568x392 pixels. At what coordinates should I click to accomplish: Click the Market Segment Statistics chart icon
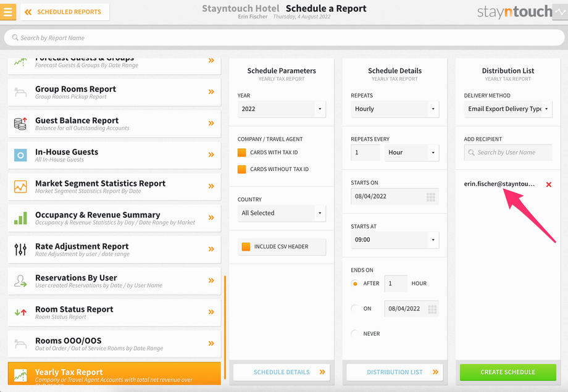pyautogui.click(x=20, y=186)
